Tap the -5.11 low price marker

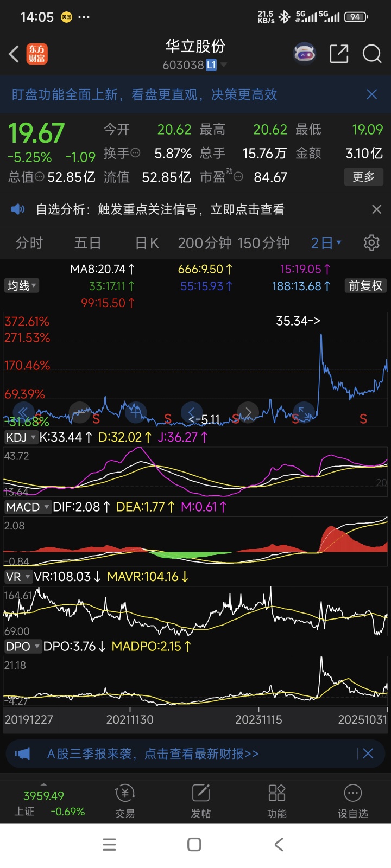(204, 419)
